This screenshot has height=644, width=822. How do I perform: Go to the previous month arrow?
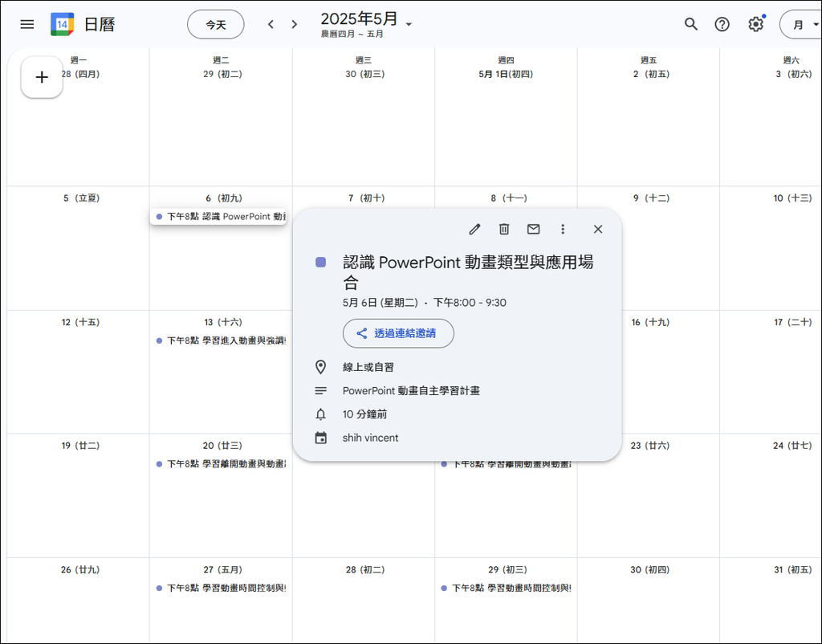click(x=271, y=24)
